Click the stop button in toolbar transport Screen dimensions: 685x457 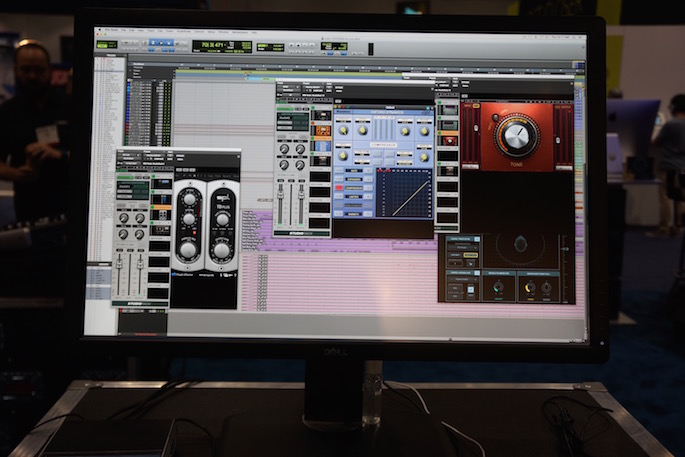(x=298, y=45)
